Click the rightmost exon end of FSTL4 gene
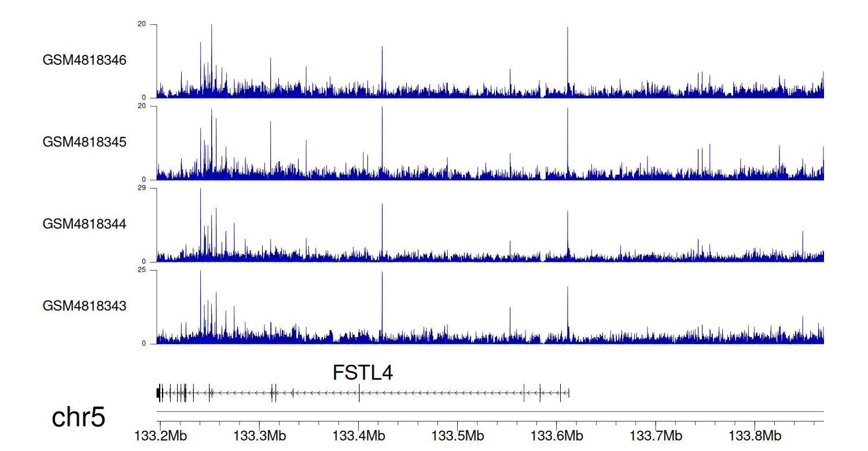 pos(569,393)
